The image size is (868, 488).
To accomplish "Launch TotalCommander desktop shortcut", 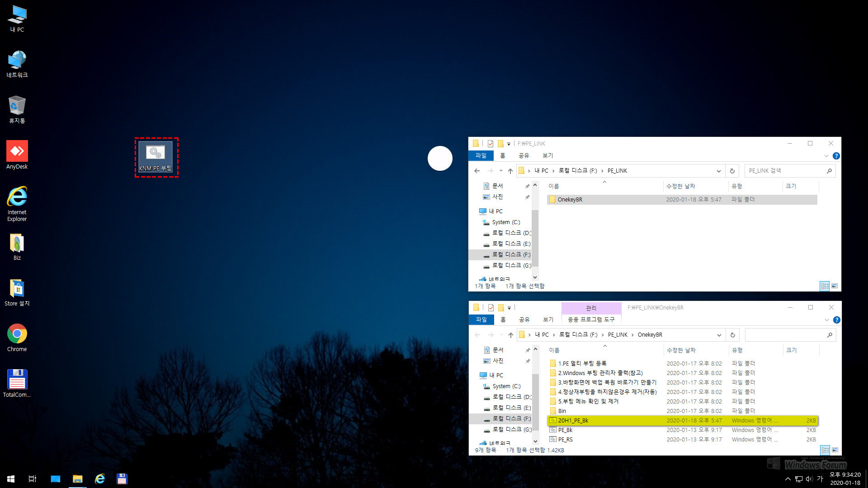I will click(x=17, y=384).
